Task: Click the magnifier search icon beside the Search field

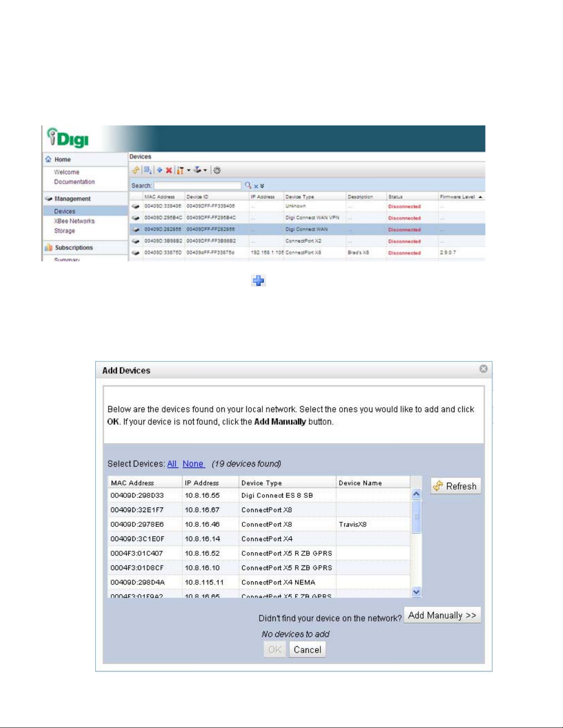Action: tap(248, 185)
